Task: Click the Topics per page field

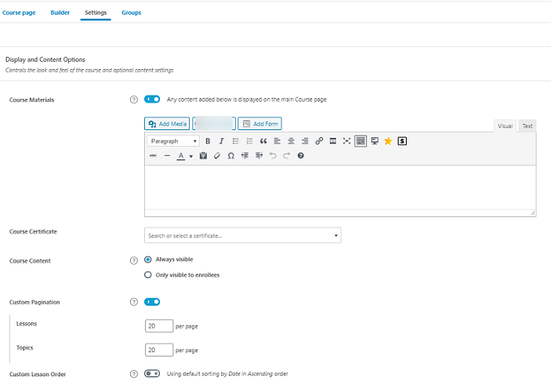Action: pos(159,350)
